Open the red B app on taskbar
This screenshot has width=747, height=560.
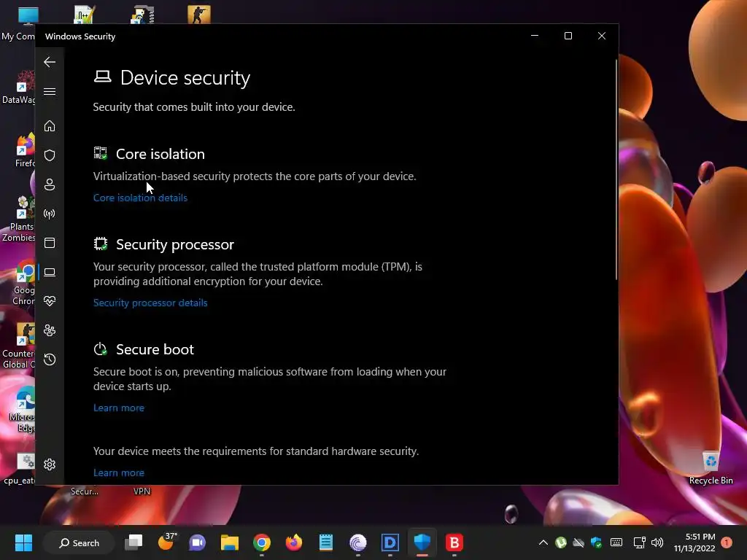coord(454,542)
